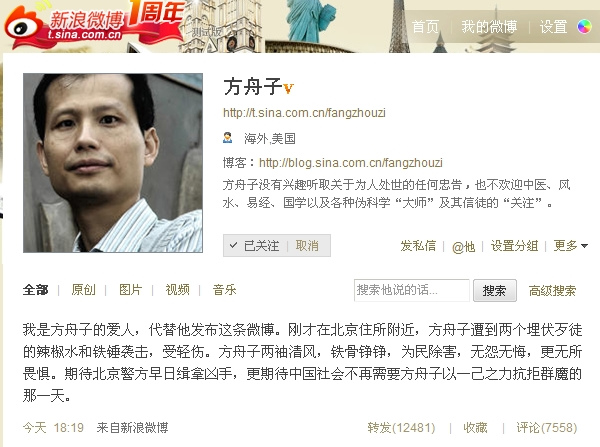
Task: Click the 1周年 anniversary banner
Action: click(x=156, y=12)
